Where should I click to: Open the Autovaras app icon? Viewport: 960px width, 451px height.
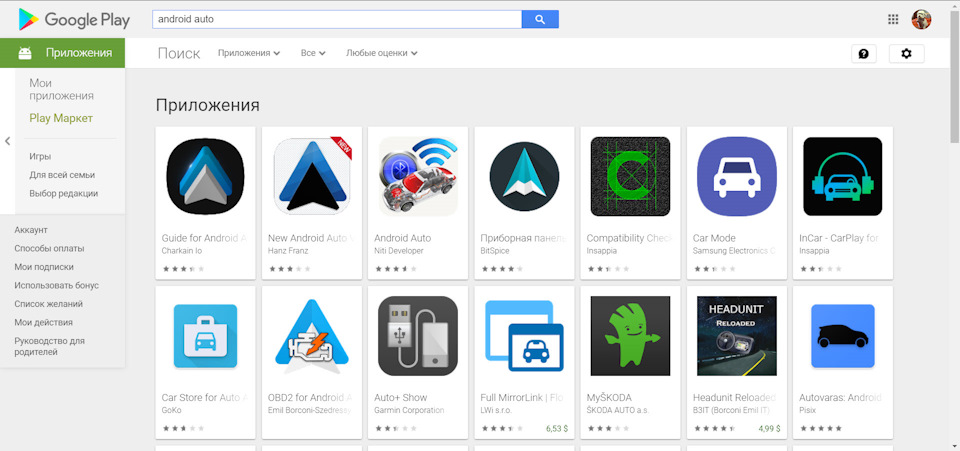pos(842,336)
